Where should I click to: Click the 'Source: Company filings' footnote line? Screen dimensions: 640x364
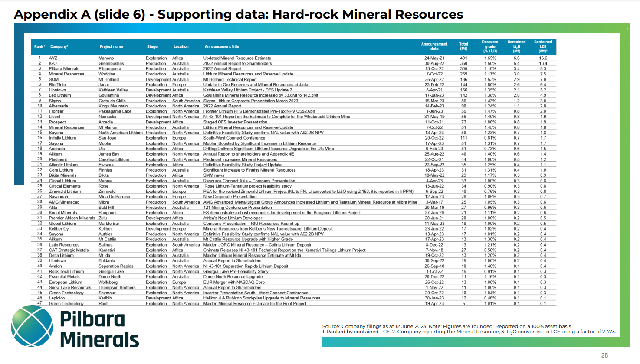click(x=447, y=326)
